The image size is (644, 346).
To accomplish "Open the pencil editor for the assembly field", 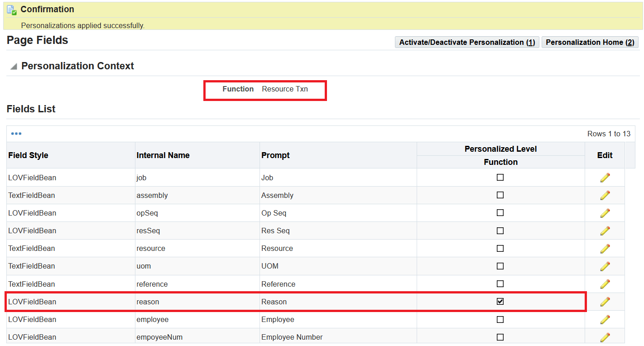I will coord(605,195).
